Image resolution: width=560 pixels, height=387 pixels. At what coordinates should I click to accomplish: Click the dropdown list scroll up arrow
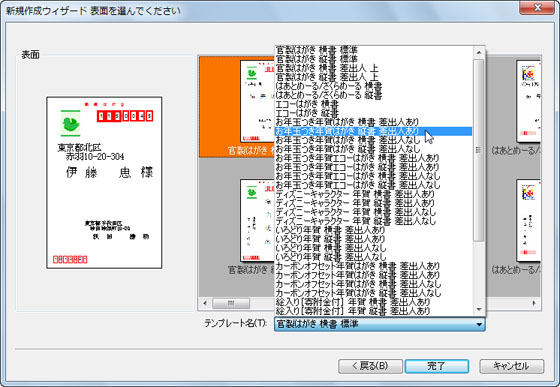479,53
